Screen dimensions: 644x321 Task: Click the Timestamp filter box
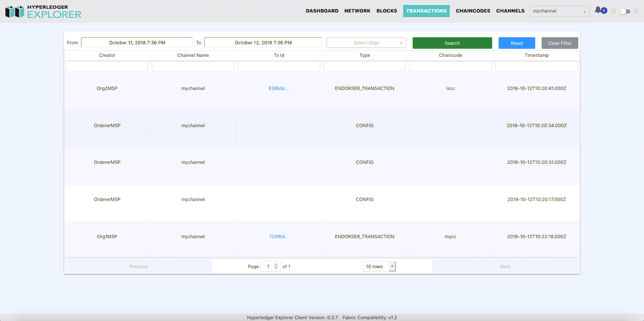536,67
